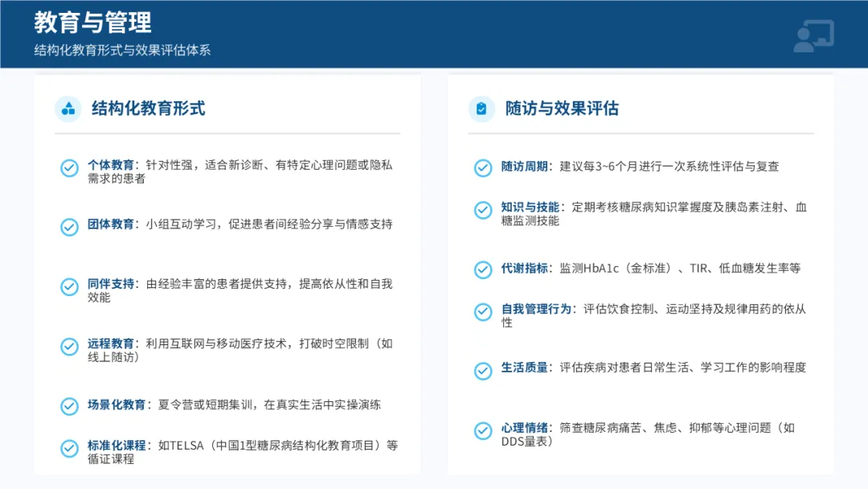This screenshot has height=489, width=868.
Task: Click the checkmark icon next to 团体教育
Action: click(69, 227)
